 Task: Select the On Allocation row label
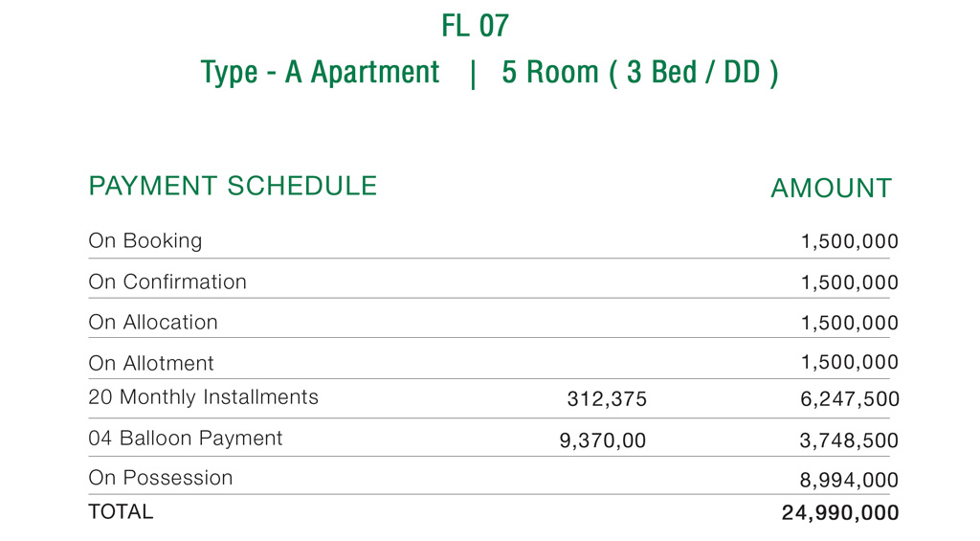153,323
